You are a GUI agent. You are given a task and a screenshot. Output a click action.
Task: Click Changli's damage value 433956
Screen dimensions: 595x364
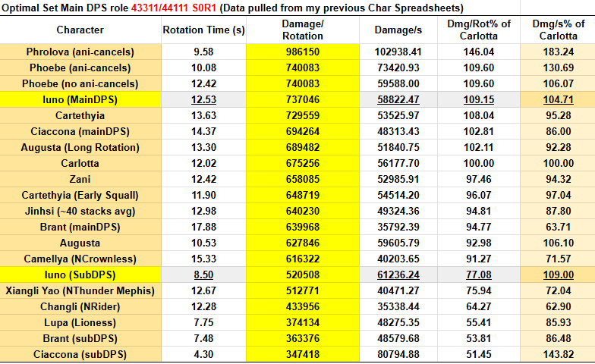tap(303, 306)
